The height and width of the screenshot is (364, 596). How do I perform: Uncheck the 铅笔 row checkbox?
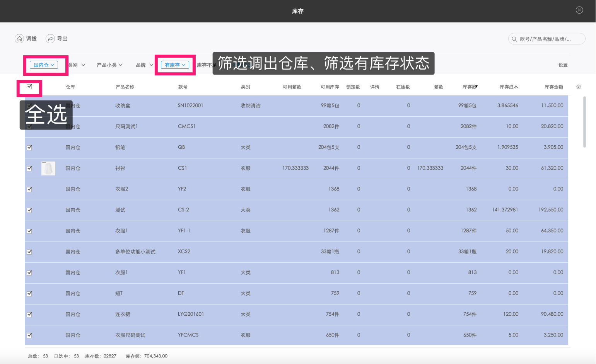[x=29, y=148]
